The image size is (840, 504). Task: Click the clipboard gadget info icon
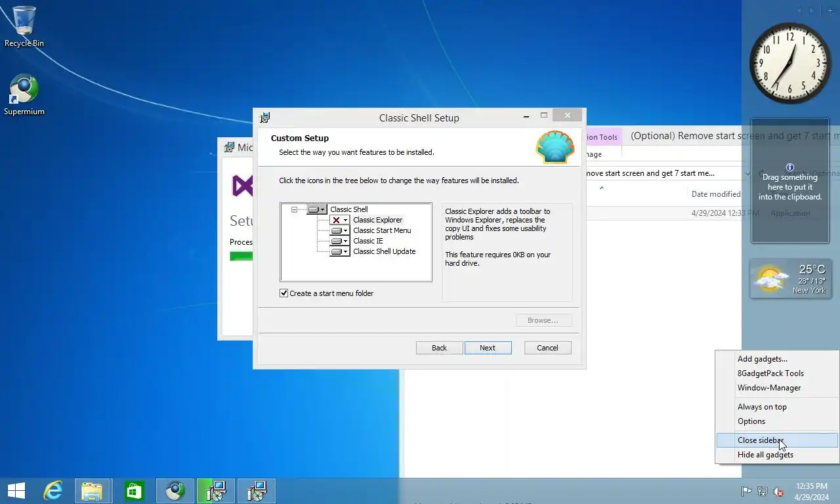pyautogui.click(x=790, y=167)
